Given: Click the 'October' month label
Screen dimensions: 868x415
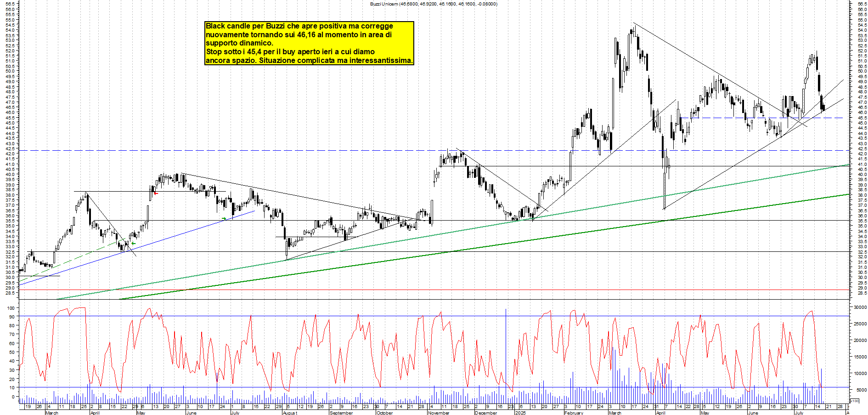Looking at the screenshot, I should (x=384, y=413).
